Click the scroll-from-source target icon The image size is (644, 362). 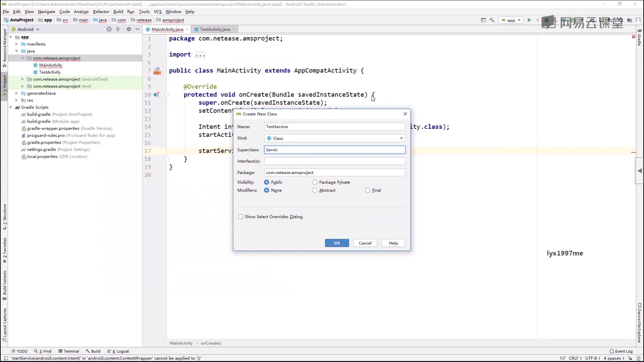point(109,29)
